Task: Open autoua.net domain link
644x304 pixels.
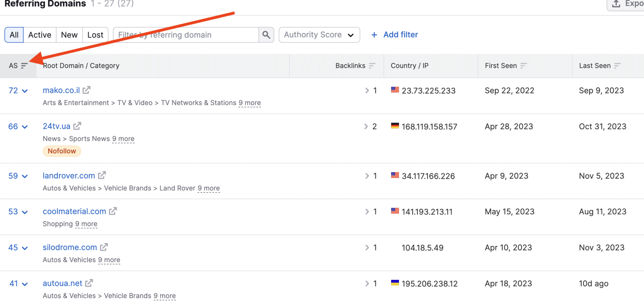Action: [x=62, y=283]
